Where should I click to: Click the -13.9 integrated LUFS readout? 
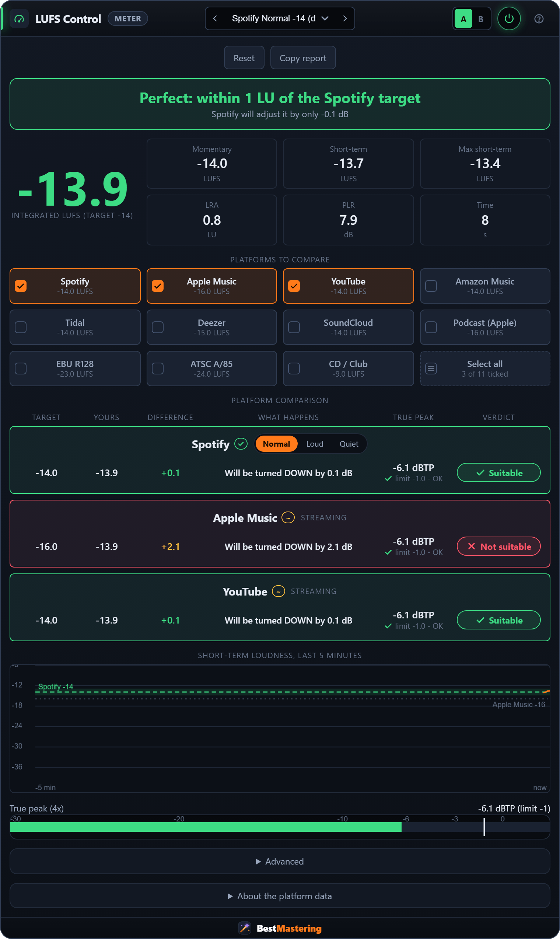[73, 189]
